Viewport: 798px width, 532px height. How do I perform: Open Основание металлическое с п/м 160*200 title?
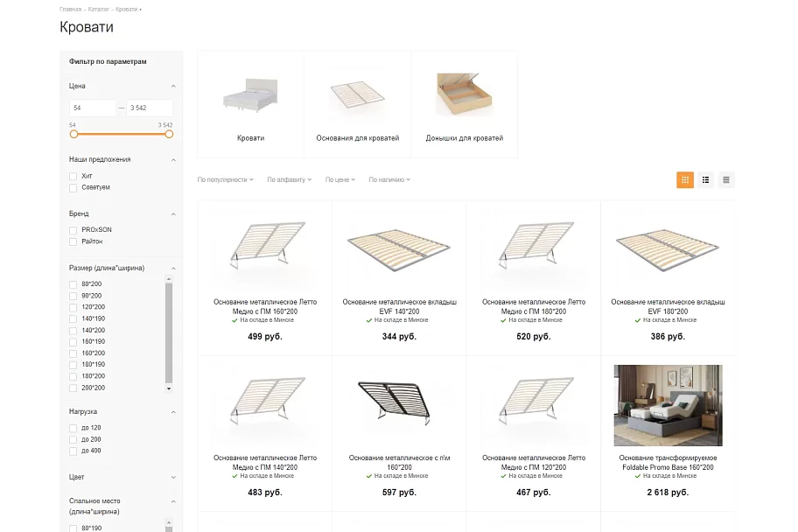(399, 462)
